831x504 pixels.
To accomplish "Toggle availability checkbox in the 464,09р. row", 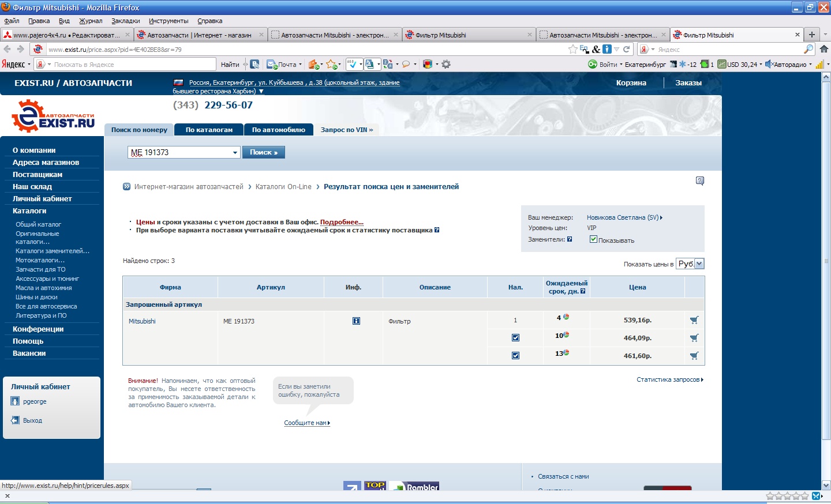I will click(x=515, y=338).
